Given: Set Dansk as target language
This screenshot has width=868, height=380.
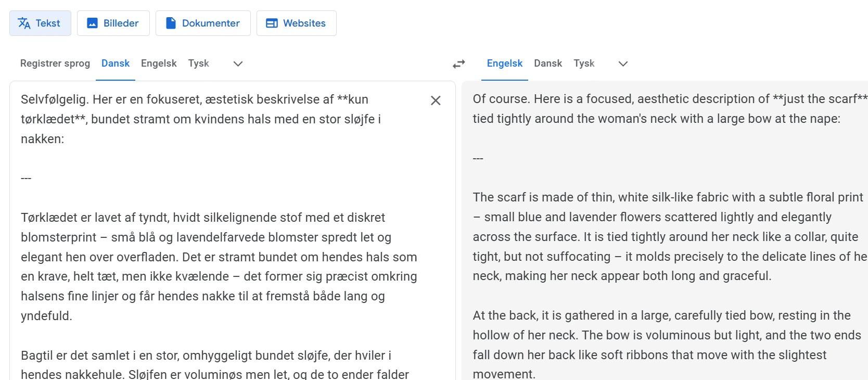Looking at the screenshot, I should pos(548,64).
